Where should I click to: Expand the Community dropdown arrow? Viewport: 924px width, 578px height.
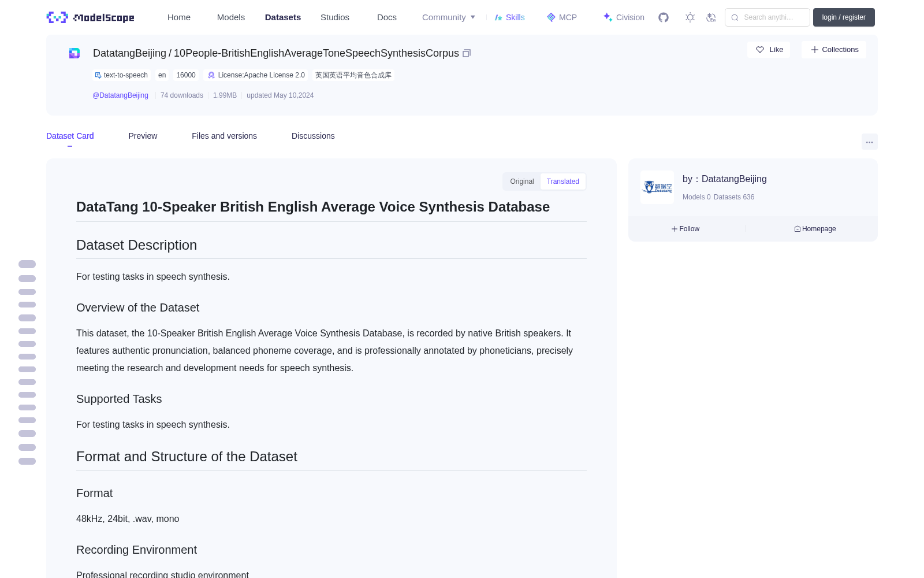coord(473,17)
